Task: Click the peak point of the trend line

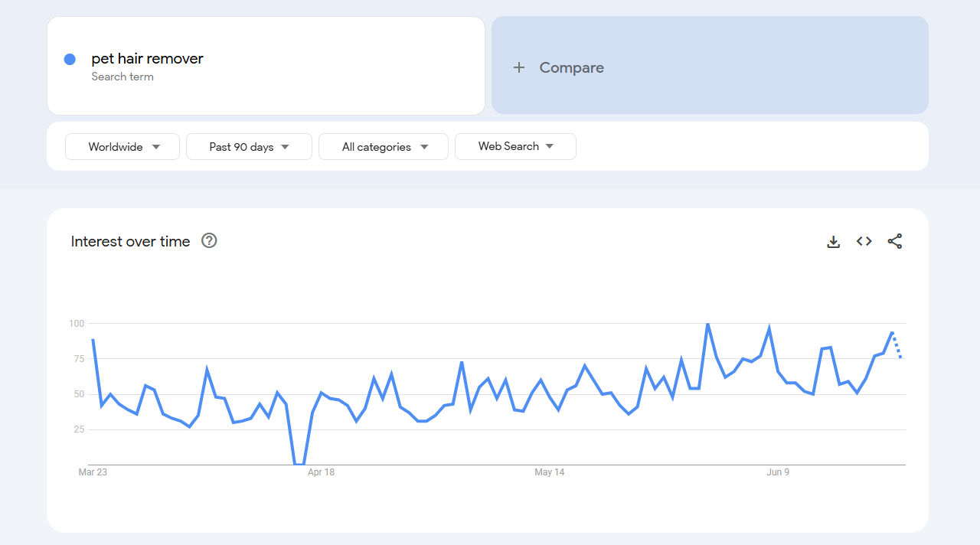Action: pyautogui.click(x=707, y=325)
